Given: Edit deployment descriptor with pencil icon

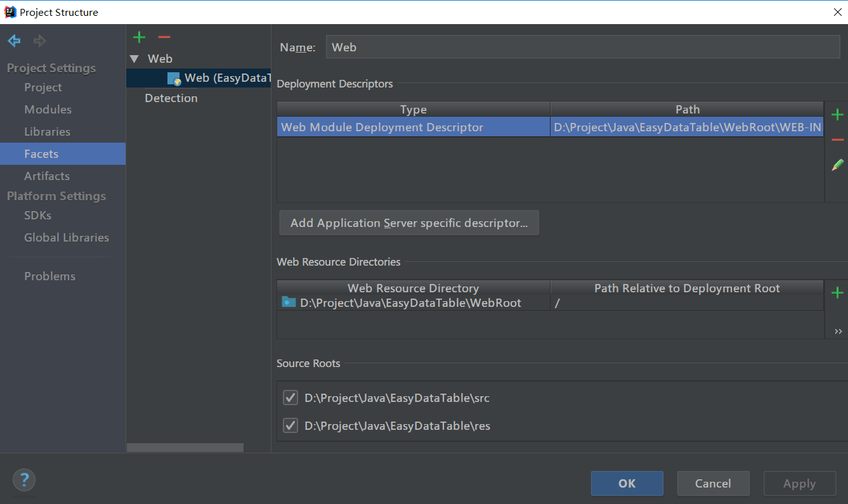Looking at the screenshot, I should tap(837, 165).
